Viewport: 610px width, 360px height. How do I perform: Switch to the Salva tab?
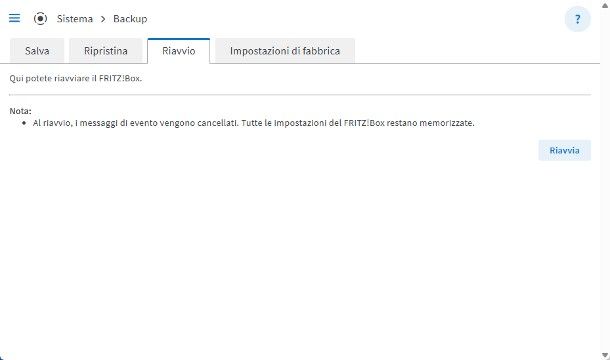click(x=37, y=51)
